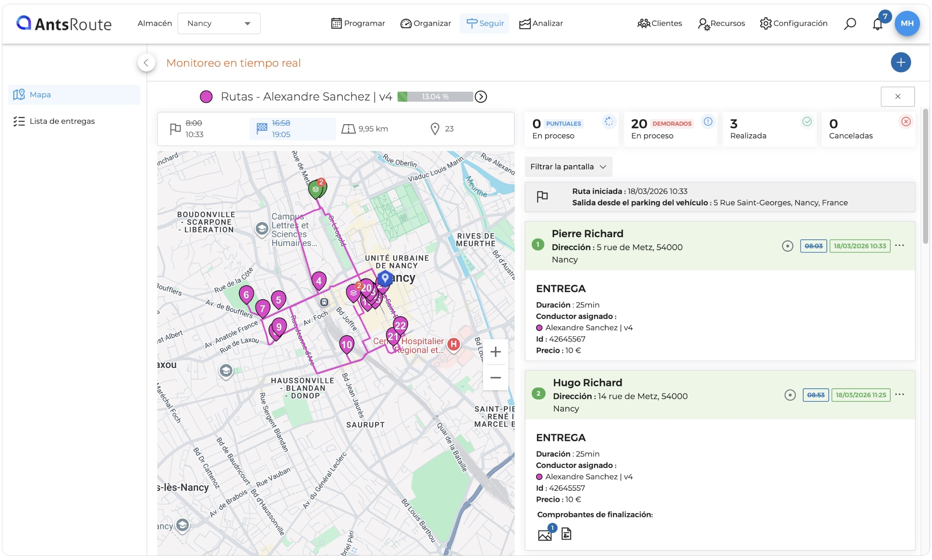The height and width of the screenshot is (560, 932).
Task: Click the circular arrow next to progress bar
Action: click(x=481, y=97)
